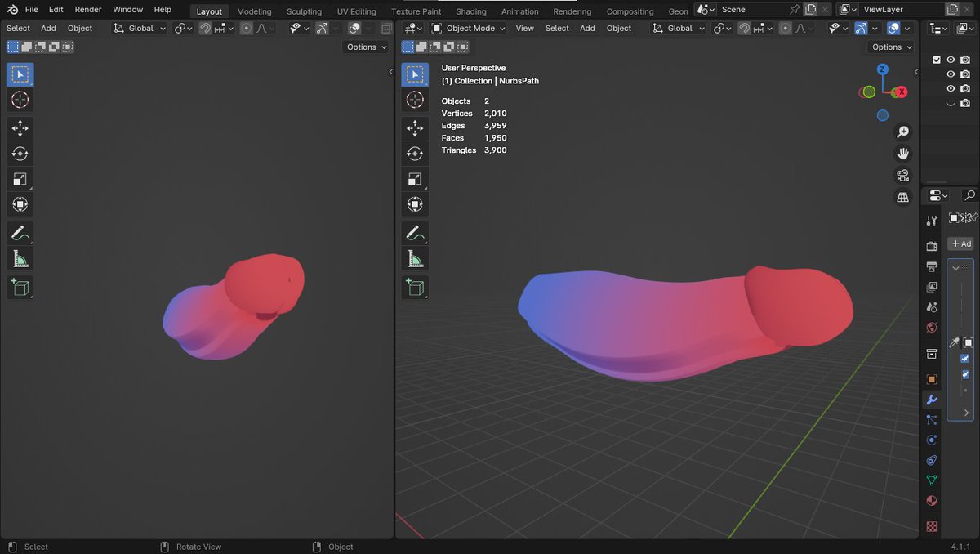Open the Edit menu
This screenshot has width=980, height=554.
(x=56, y=10)
